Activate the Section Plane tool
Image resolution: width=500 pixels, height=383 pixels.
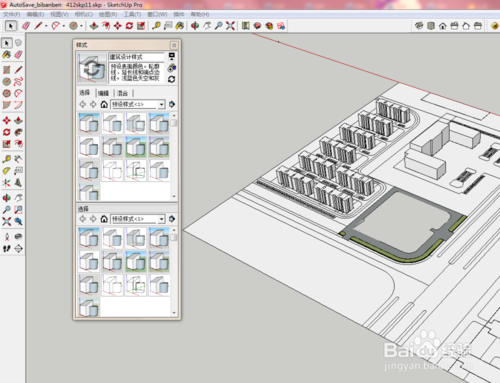[18, 248]
